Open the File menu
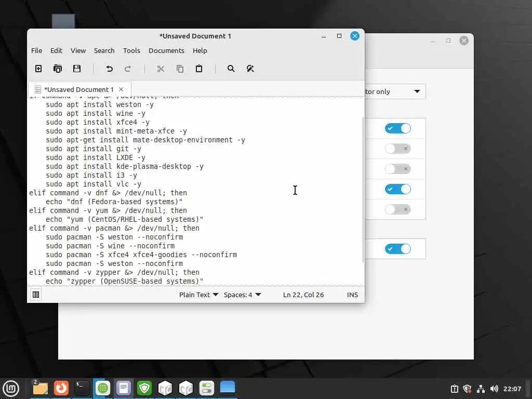Image resolution: width=532 pixels, height=399 pixels. pyautogui.click(x=37, y=50)
